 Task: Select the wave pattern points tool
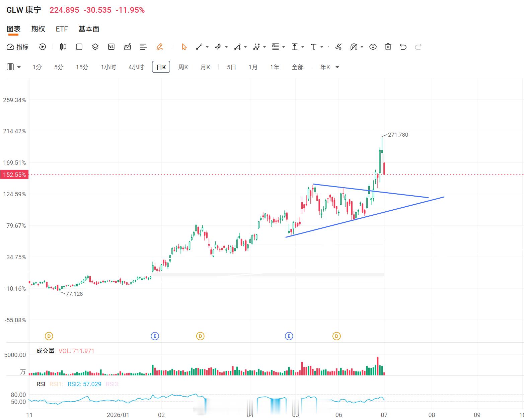[256, 47]
